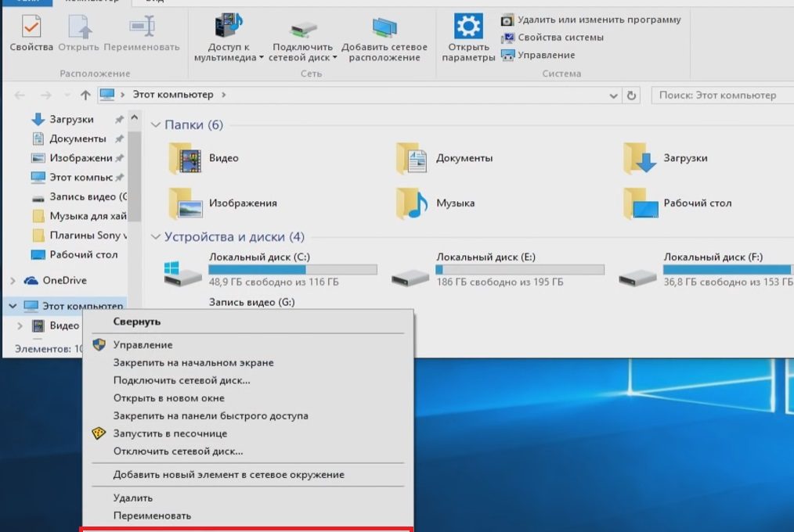
Task: Open the Музыка folder
Action: 436,203
